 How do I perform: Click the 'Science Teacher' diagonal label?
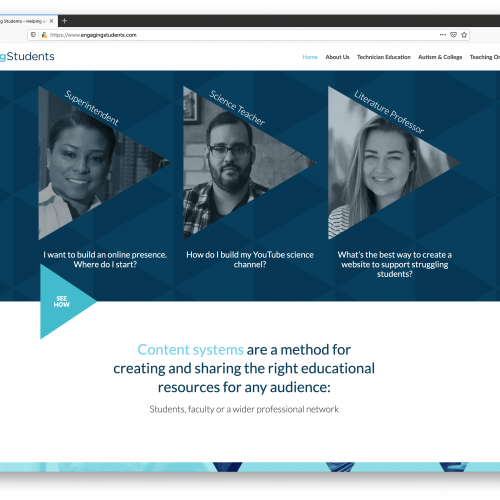click(237, 108)
